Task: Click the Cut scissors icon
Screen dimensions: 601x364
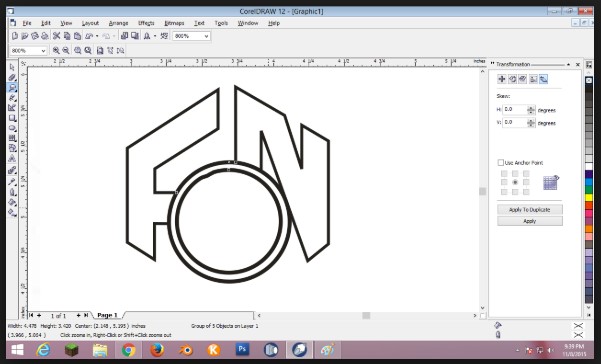Action: (56, 36)
